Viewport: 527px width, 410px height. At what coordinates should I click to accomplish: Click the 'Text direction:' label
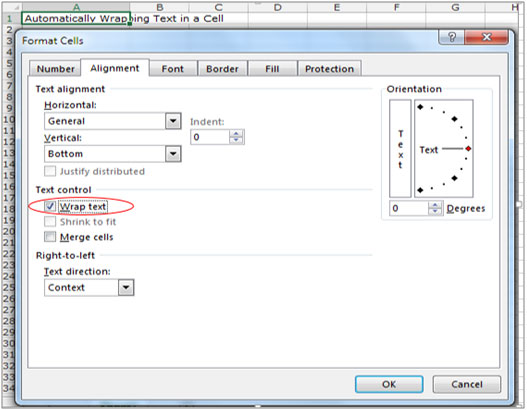pos(77,271)
